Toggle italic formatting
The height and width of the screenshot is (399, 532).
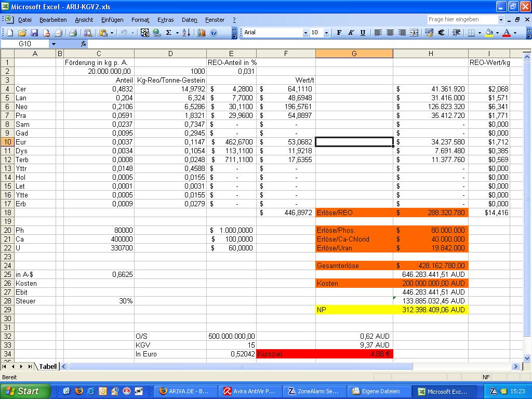point(350,33)
